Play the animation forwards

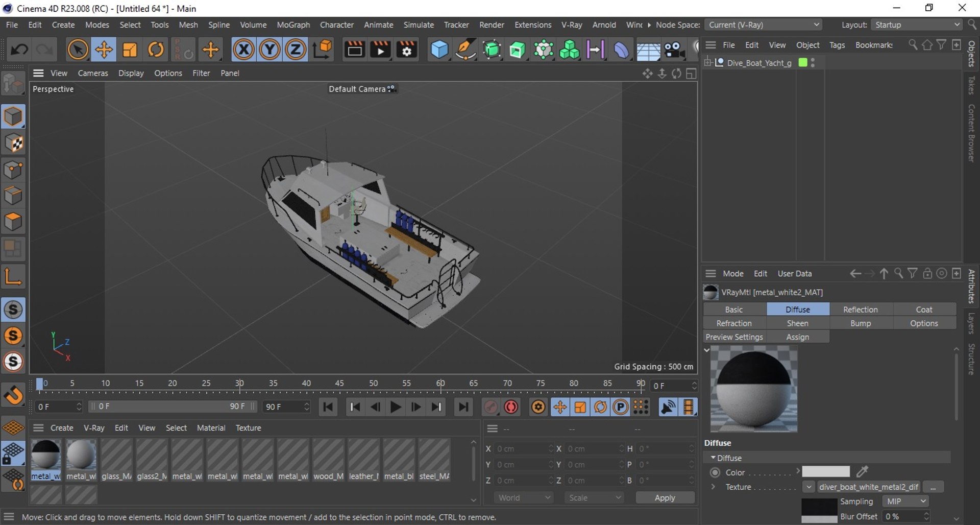point(396,407)
